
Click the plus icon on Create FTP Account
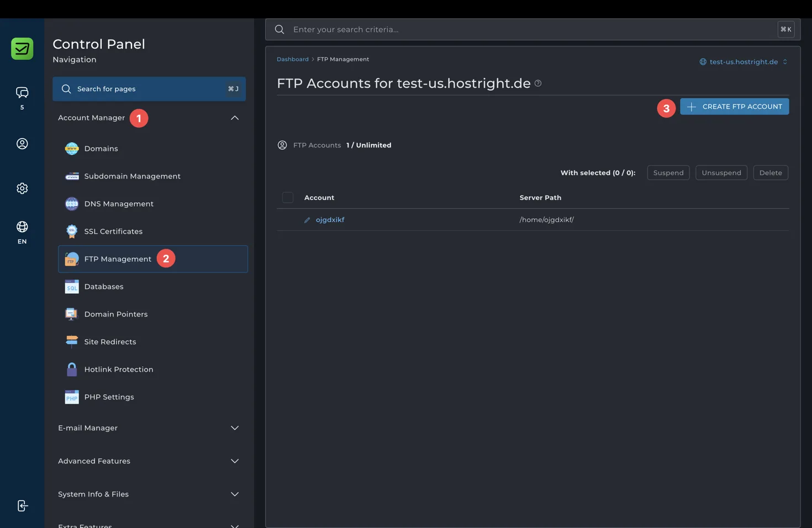[692, 107]
